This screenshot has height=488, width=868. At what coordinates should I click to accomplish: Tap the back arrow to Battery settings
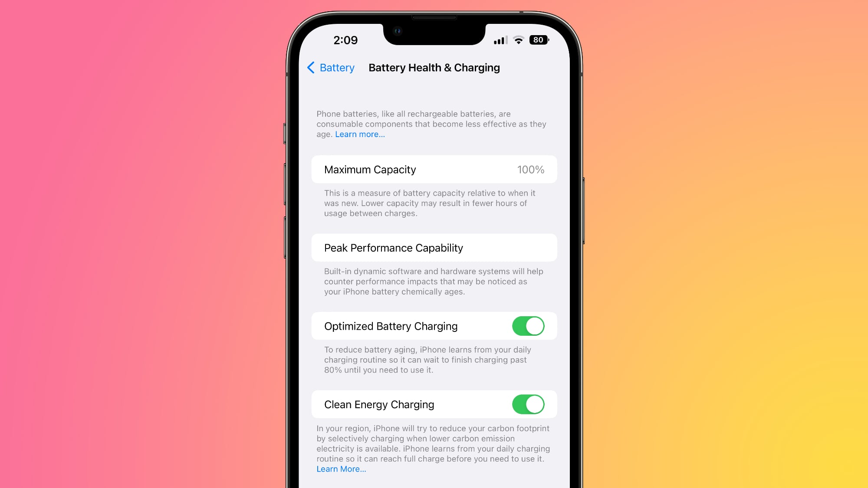click(311, 67)
